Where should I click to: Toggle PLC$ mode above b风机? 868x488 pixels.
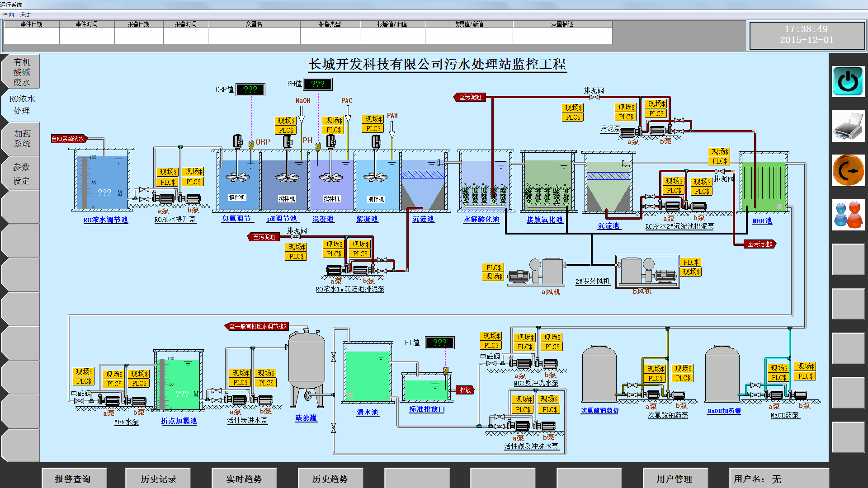(x=690, y=262)
